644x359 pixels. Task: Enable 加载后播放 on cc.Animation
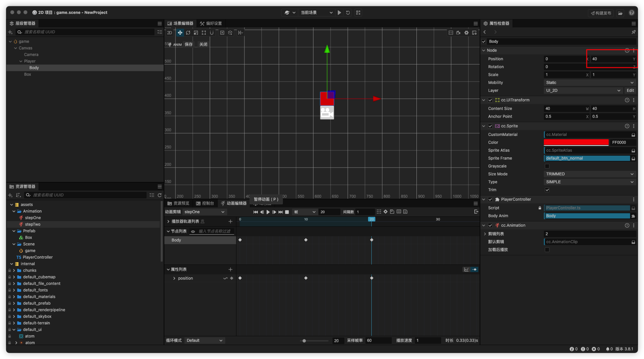[547, 250]
